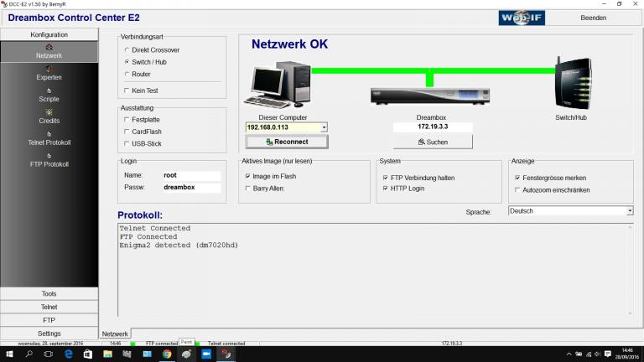Select the Direkt Crossover radio button
This screenshot has height=362, width=644.
coord(127,49)
